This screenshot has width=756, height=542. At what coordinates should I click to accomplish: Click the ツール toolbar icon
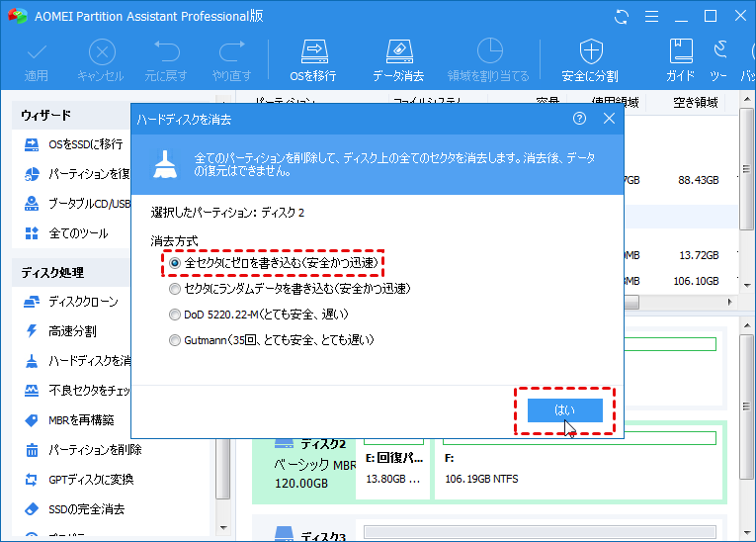[719, 61]
